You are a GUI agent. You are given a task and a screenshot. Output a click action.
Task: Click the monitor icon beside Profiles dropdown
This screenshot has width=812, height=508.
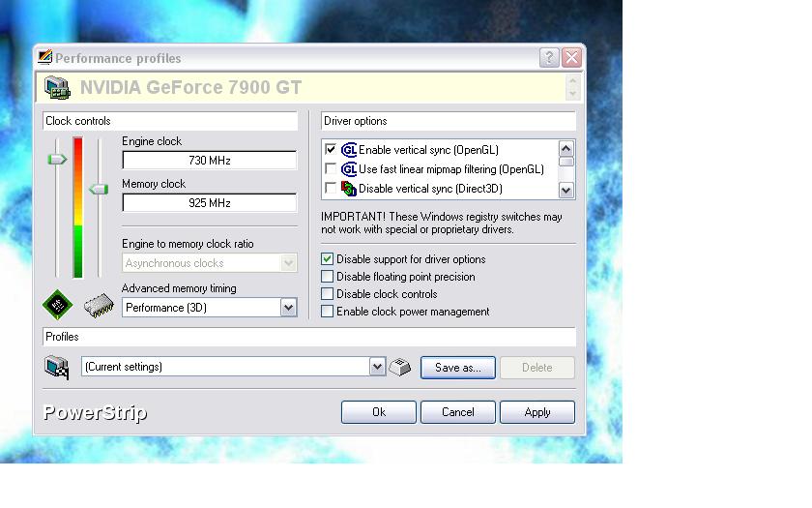point(57,368)
